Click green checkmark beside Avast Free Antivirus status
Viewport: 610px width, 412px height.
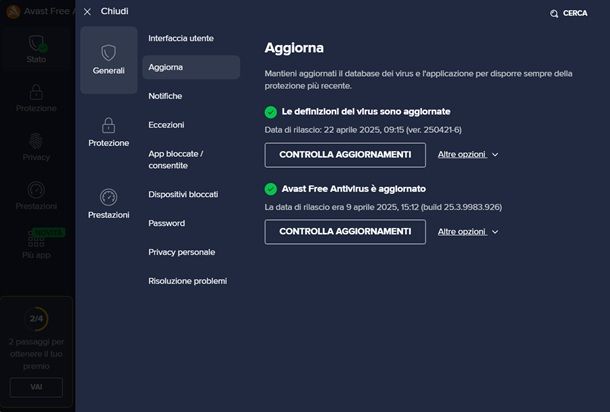(271, 189)
